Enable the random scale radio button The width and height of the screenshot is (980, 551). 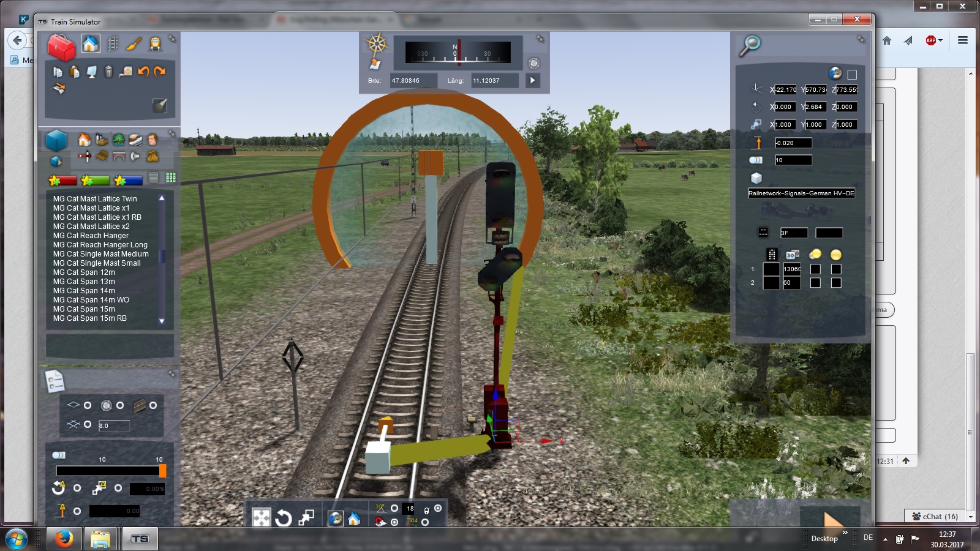coord(118,488)
